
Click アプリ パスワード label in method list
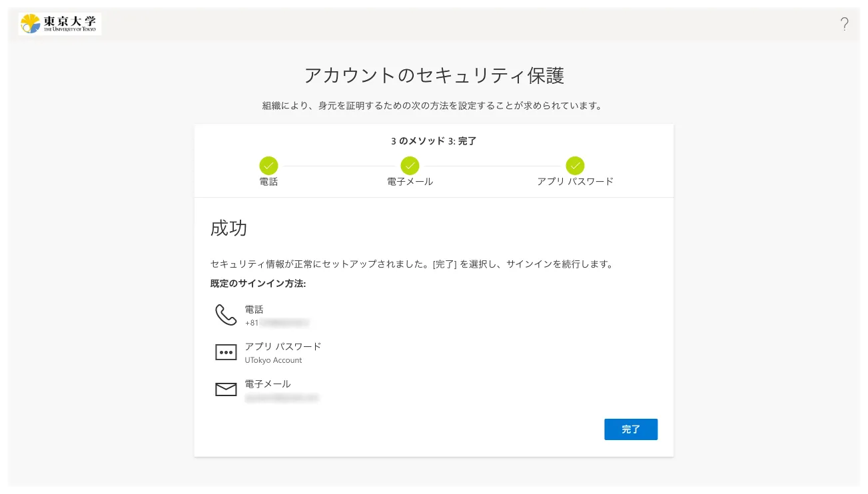(x=282, y=347)
